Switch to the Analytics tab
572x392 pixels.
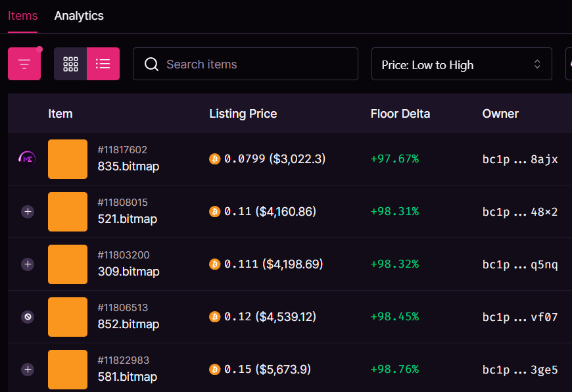tap(79, 16)
